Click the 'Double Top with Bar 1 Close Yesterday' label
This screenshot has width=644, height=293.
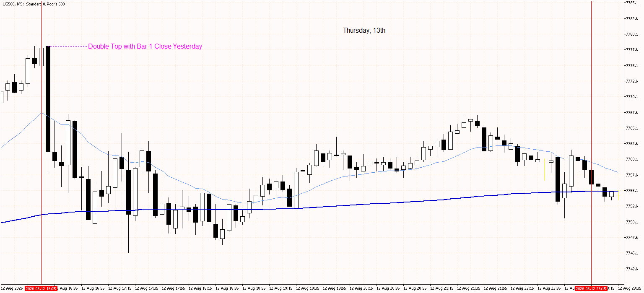click(x=145, y=47)
